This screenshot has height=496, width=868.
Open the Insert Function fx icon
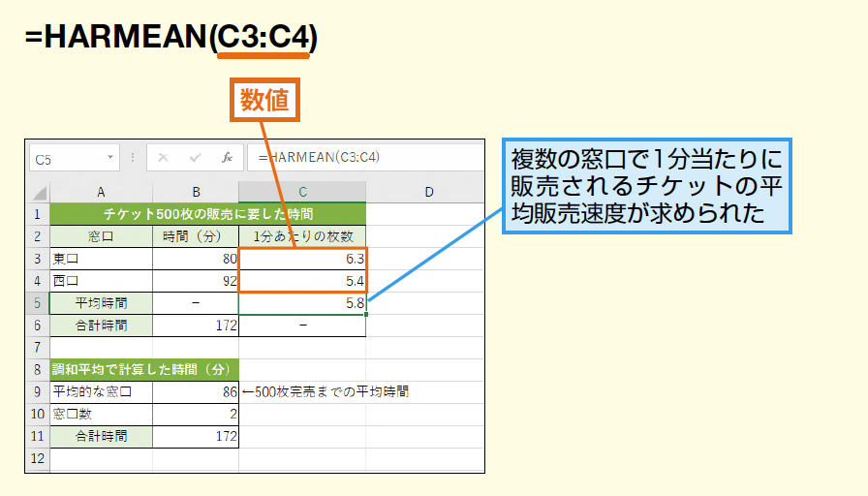tap(227, 158)
